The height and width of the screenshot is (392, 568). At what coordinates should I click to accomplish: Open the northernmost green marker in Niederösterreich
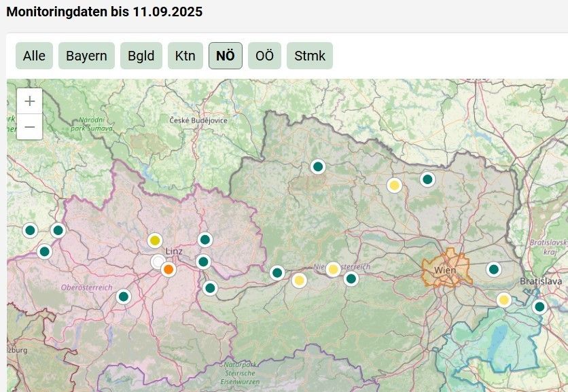317,166
